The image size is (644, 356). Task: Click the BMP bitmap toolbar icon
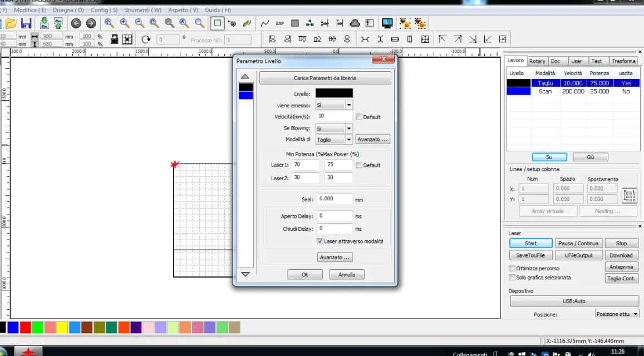click(279, 23)
